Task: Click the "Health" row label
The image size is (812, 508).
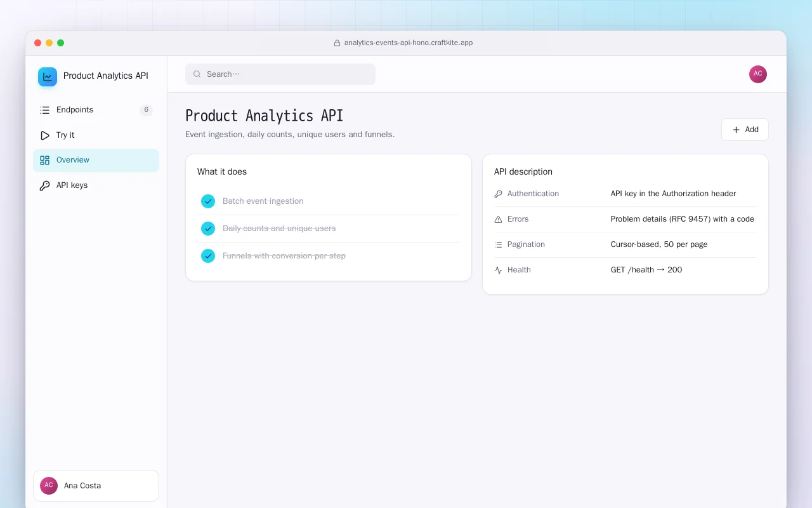Action: [x=519, y=270]
